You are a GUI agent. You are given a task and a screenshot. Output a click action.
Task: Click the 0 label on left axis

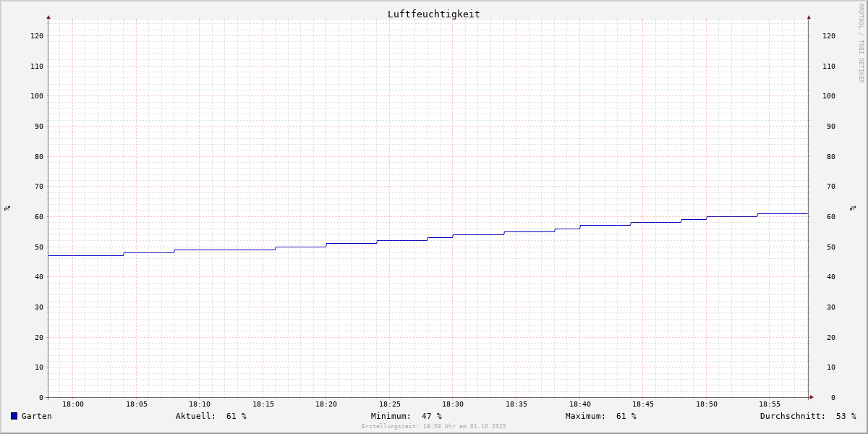[x=41, y=397]
